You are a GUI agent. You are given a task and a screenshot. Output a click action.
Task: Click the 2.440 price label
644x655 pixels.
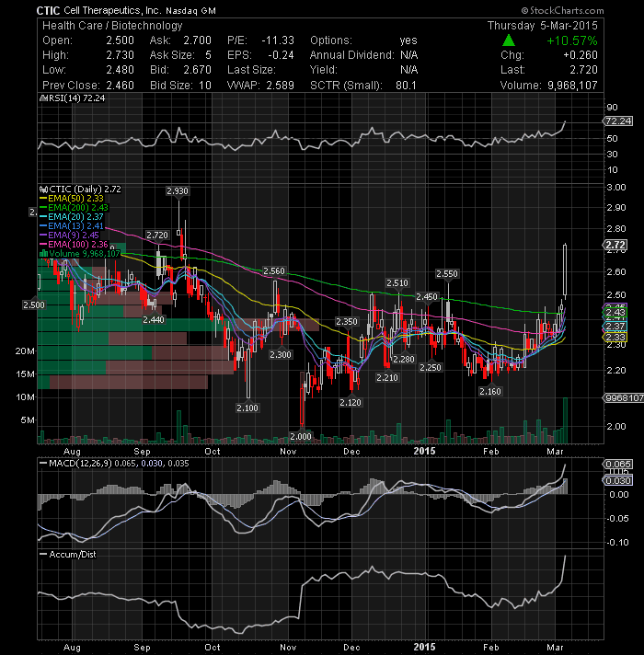(154, 319)
